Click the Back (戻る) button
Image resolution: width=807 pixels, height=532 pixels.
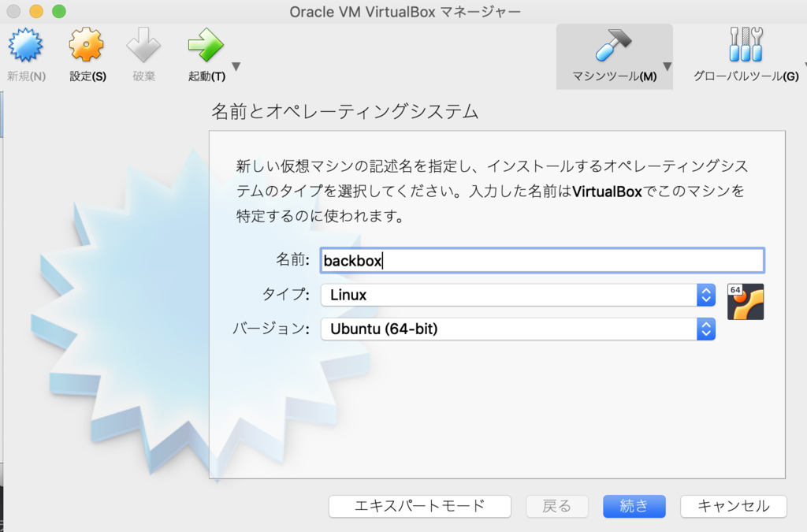pyautogui.click(x=557, y=506)
